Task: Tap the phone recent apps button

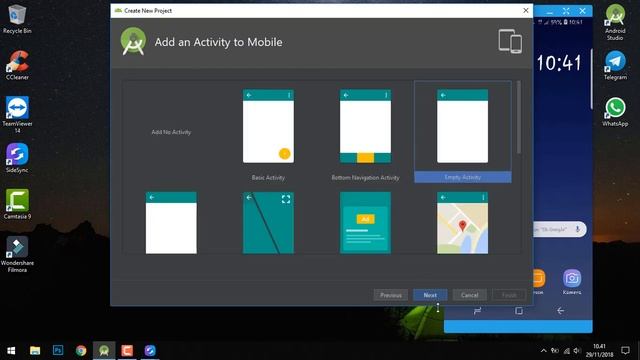Action: tap(477, 311)
